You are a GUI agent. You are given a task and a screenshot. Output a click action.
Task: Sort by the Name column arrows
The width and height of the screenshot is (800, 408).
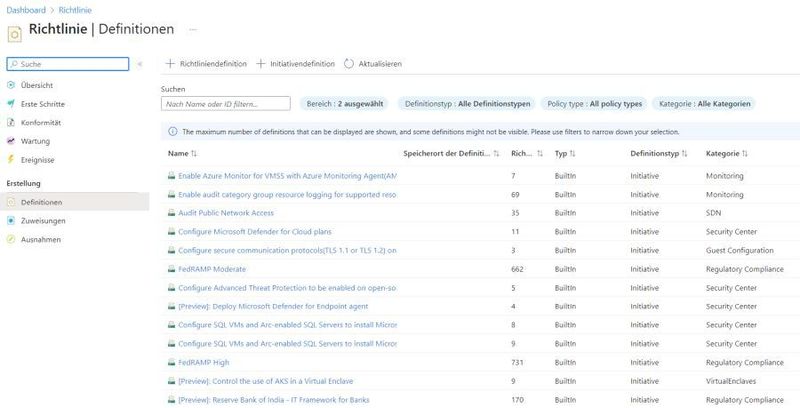(194, 154)
